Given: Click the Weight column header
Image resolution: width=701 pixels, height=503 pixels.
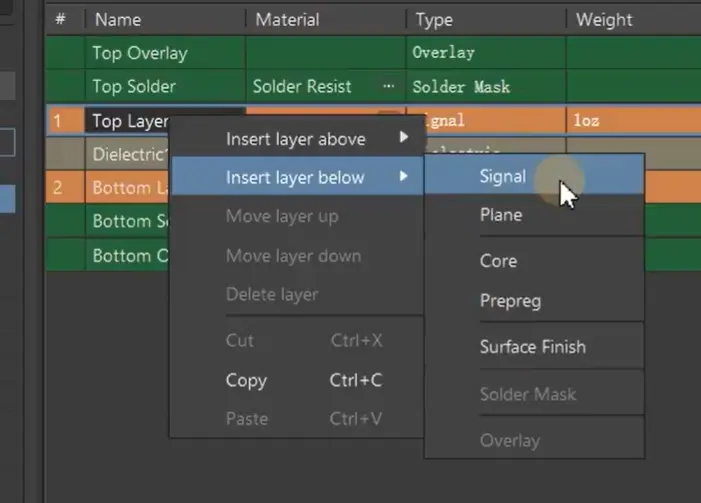Looking at the screenshot, I should [x=604, y=19].
